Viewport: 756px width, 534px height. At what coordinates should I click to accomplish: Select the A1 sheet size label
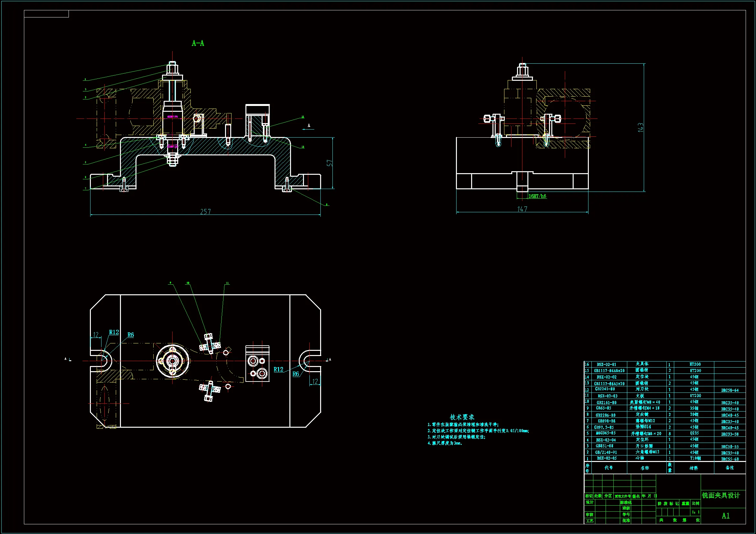click(726, 516)
